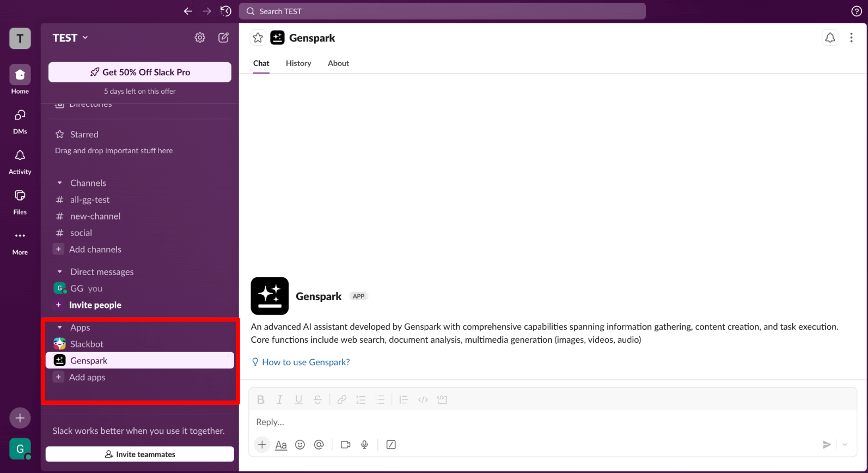Insert emoji using smiley icon
Image resolution: width=868 pixels, height=473 pixels.
pyautogui.click(x=299, y=445)
